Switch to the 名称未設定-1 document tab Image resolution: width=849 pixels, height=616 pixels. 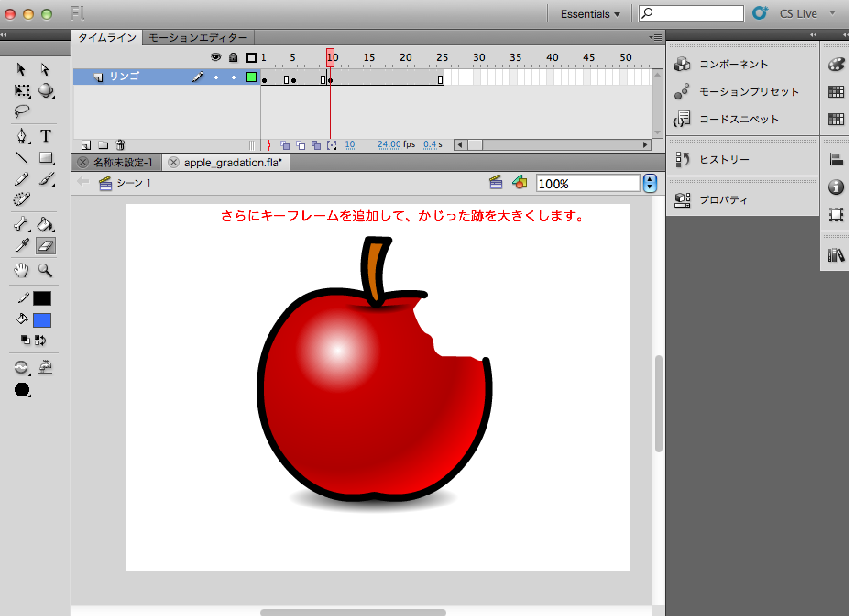pyautogui.click(x=123, y=163)
